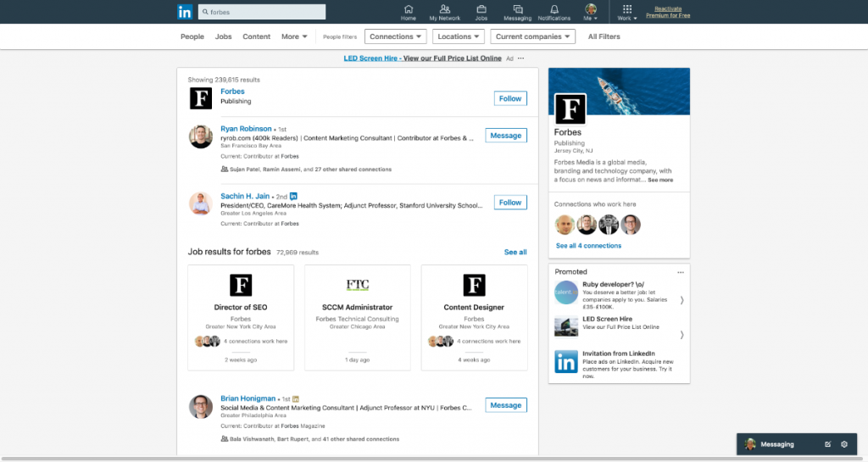Open the Reactivate Premium for Free link
The width and height of the screenshot is (868, 462).
click(x=668, y=12)
